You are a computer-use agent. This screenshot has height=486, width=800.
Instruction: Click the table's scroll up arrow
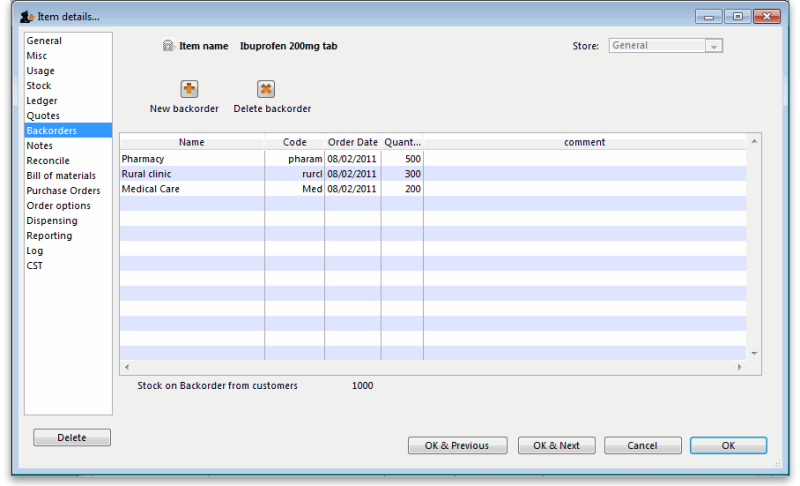pyautogui.click(x=754, y=141)
